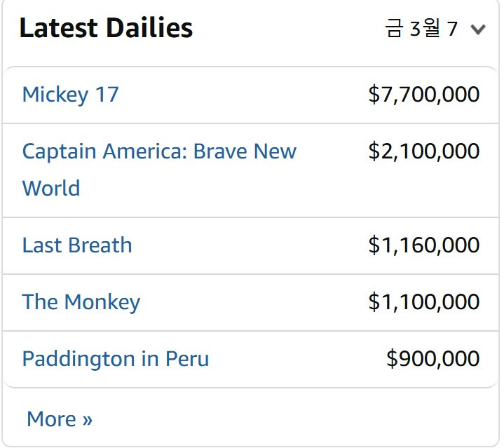Click the Latest Dailies heading
Image resolution: width=504 pixels, height=448 pixels.
[106, 28]
